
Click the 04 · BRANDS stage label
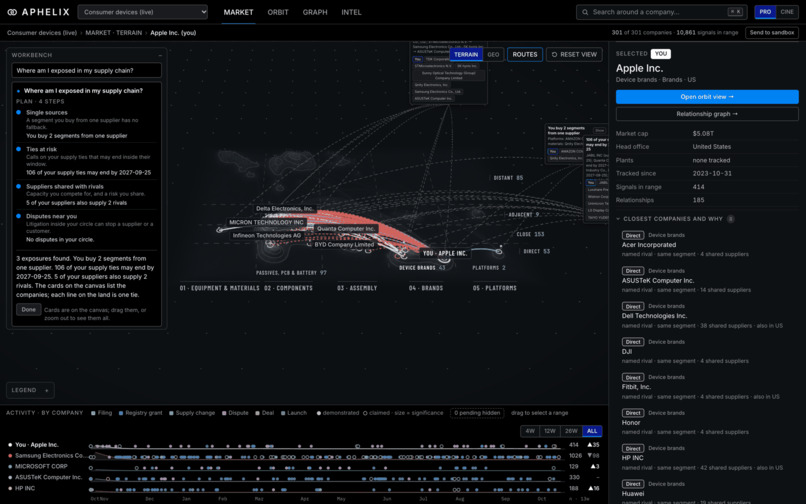coord(426,288)
